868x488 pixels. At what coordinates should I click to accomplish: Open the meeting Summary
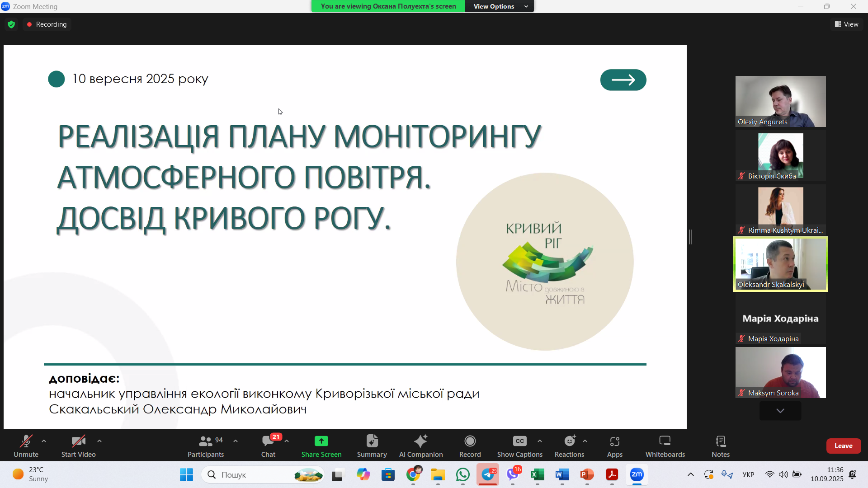(x=371, y=445)
